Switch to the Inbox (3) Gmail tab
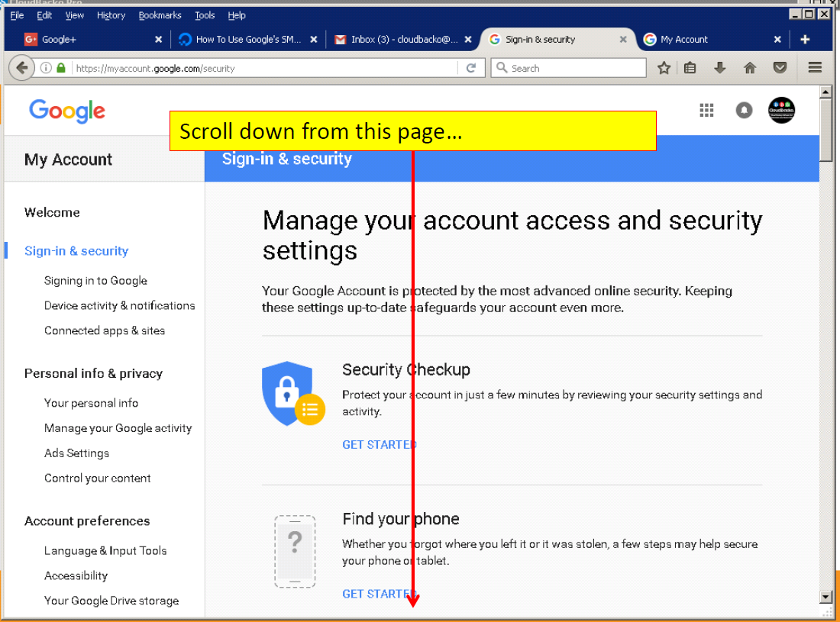Screen dimensions: 840x622 pyautogui.click(x=403, y=39)
